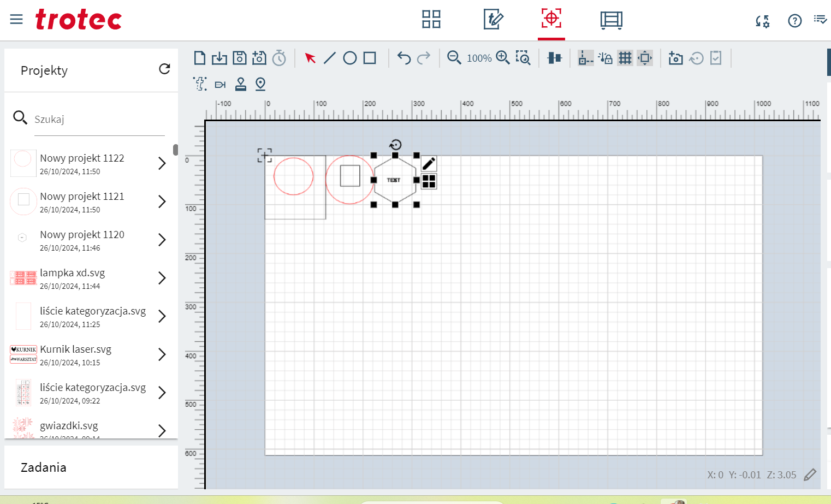Expand Nowy projekt 1122 chevron

coord(162,163)
